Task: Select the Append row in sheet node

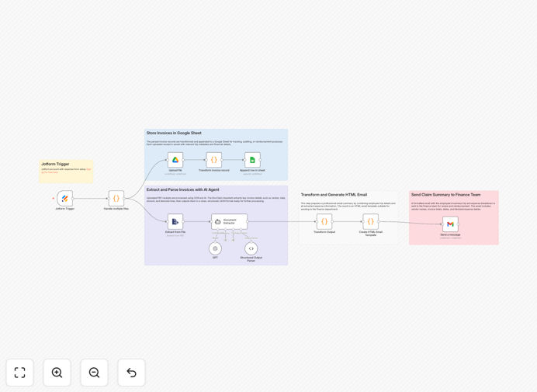Action: tap(252, 160)
